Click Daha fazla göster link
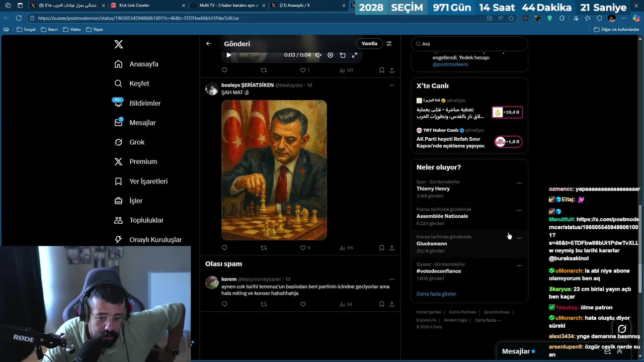This screenshot has width=644, height=362. (x=436, y=294)
